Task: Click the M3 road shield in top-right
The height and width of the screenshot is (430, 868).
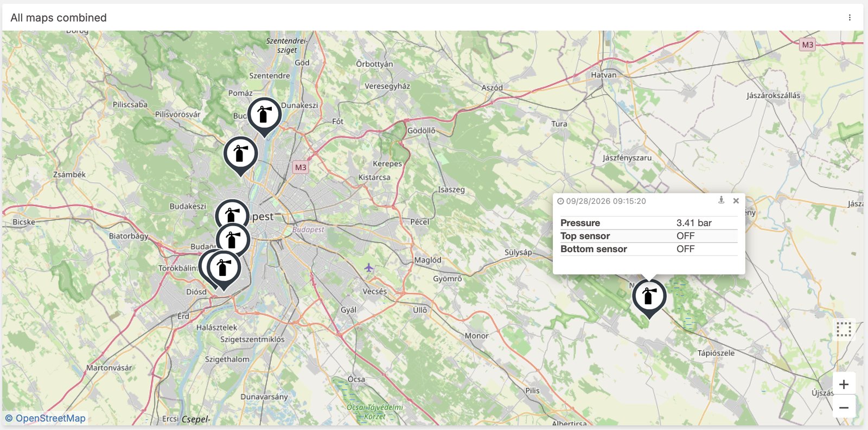Action: [808, 44]
